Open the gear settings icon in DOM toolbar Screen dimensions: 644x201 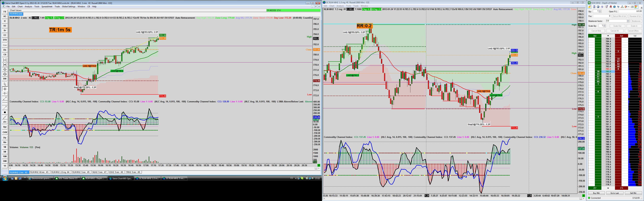598,7
